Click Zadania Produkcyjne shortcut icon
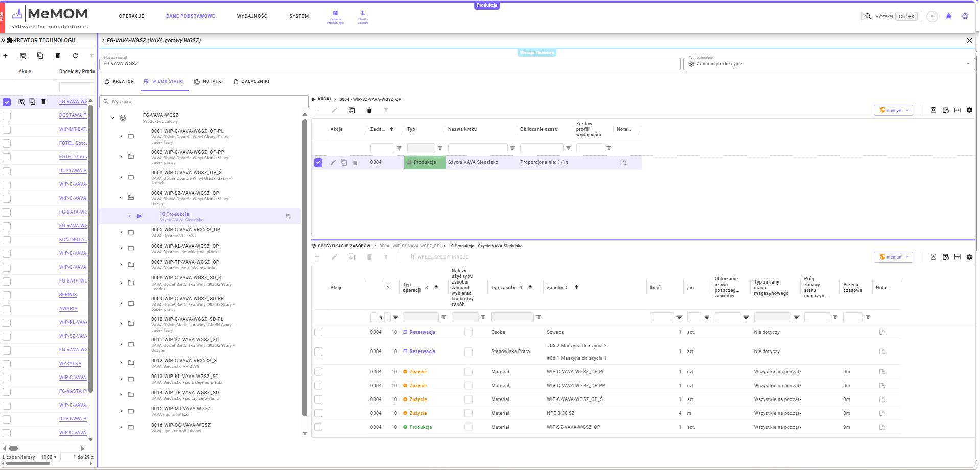This screenshot has height=470, width=980. [x=335, y=17]
